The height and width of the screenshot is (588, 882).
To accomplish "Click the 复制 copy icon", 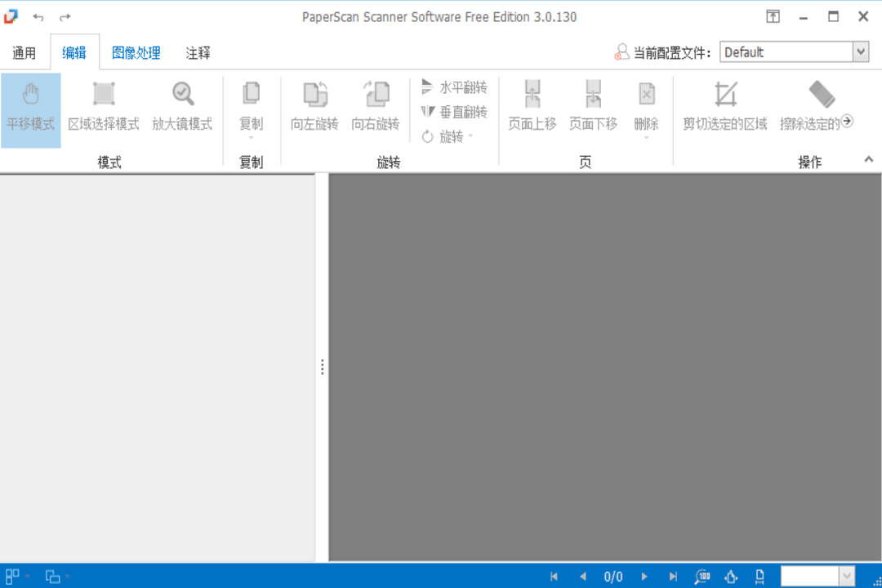I will click(251, 96).
